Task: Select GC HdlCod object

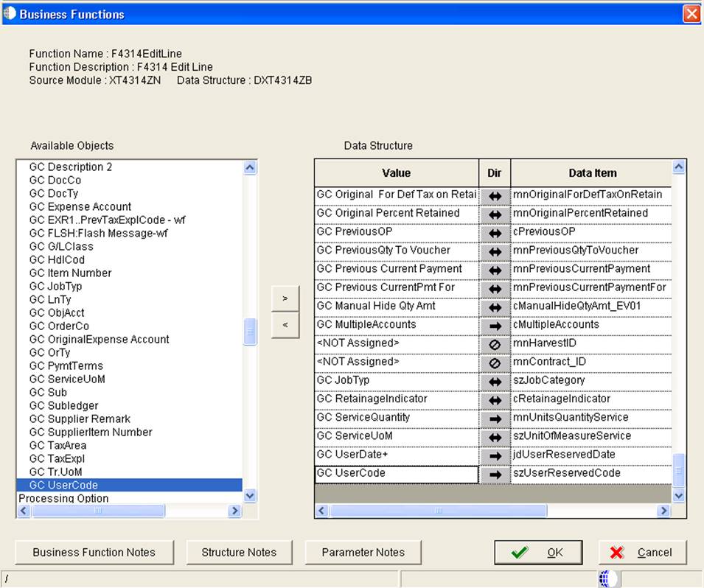Action: tap(57, 260)
